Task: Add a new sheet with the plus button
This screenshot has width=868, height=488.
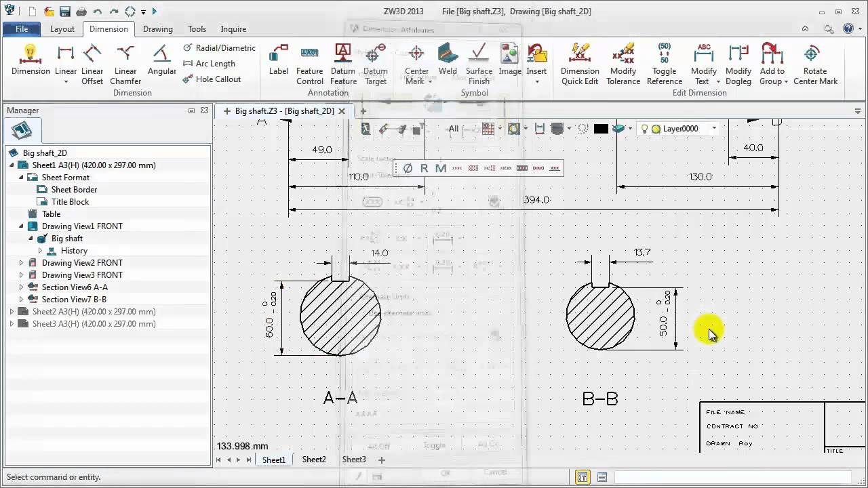Action: coord(381,460)
